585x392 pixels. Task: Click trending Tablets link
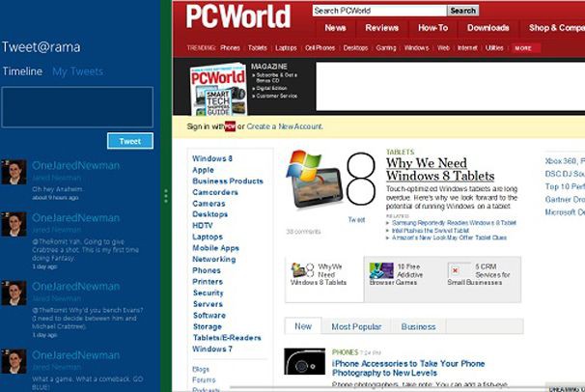258,47
